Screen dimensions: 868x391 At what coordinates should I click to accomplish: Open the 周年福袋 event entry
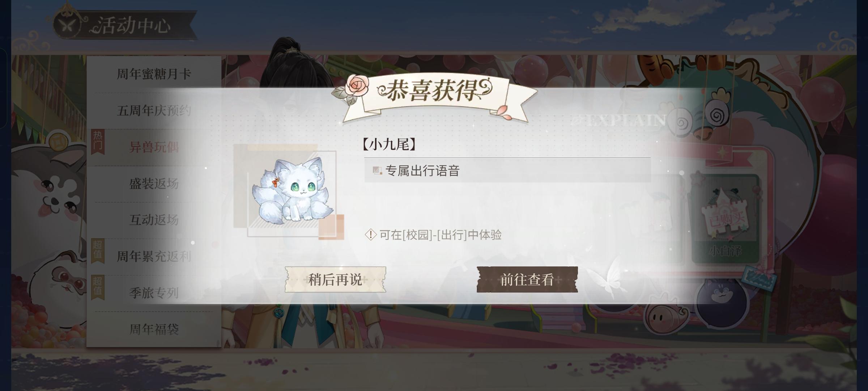pyautogui.click(x=154, y=329)
